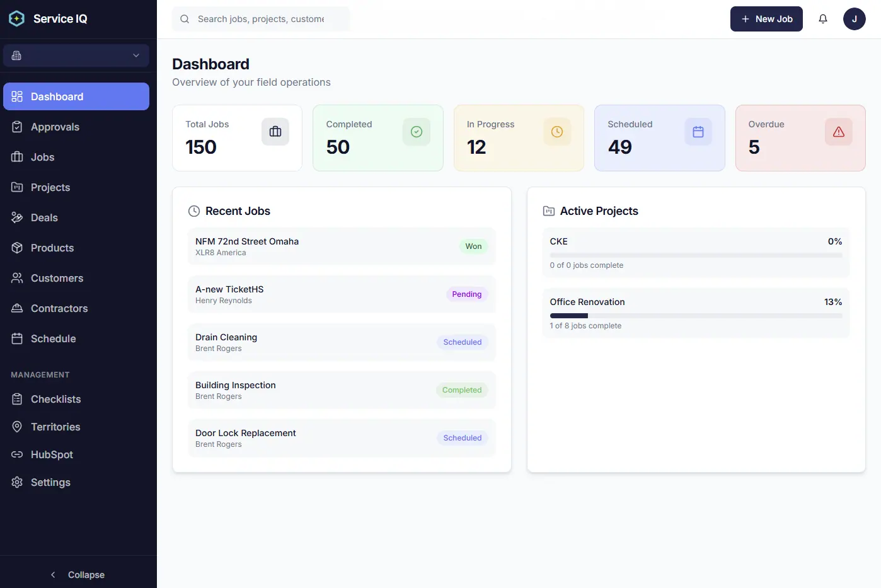The width and height of the screenshot is (881, 588).
Task: Open the notifications bell
Action: tap(823, 19)
